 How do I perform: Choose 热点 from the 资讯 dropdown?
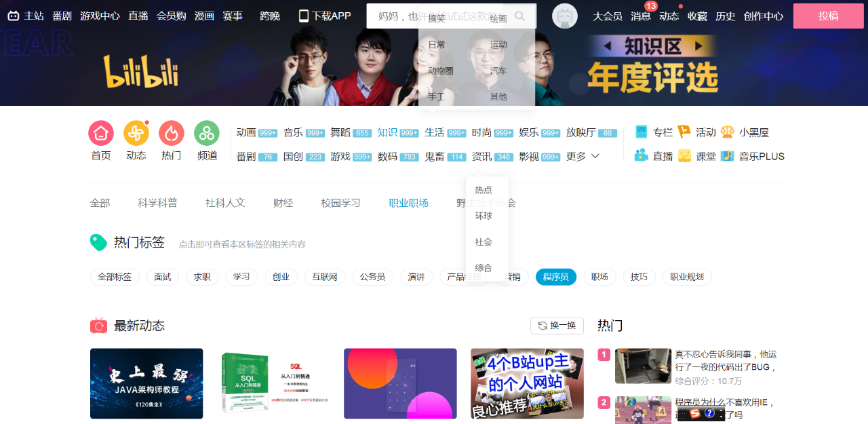coord(484,190)
